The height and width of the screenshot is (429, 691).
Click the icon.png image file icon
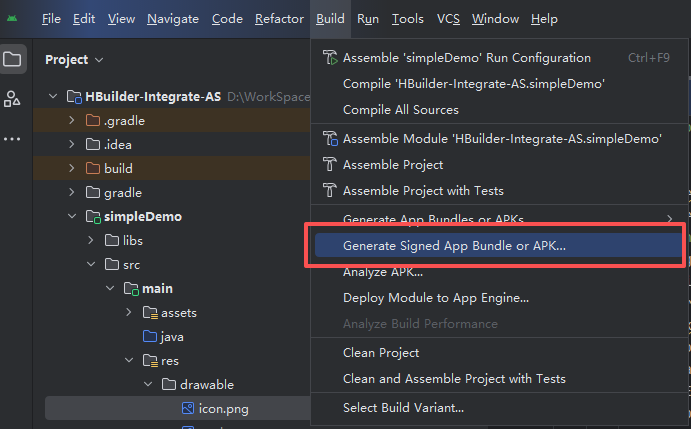188,408
